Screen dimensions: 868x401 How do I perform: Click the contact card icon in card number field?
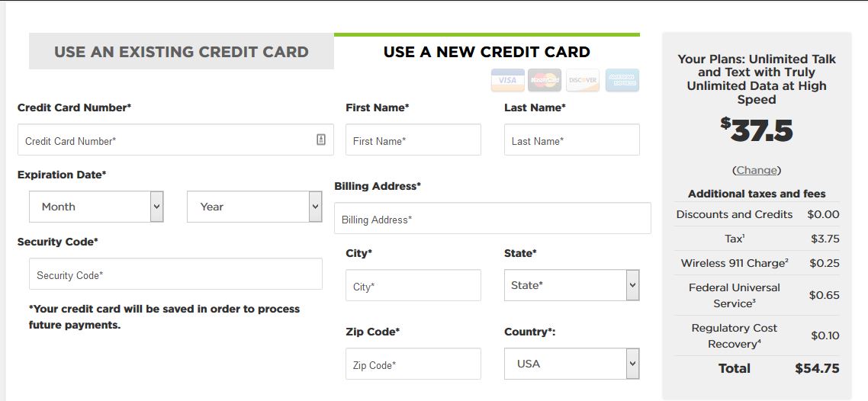(x=321, y=140)
